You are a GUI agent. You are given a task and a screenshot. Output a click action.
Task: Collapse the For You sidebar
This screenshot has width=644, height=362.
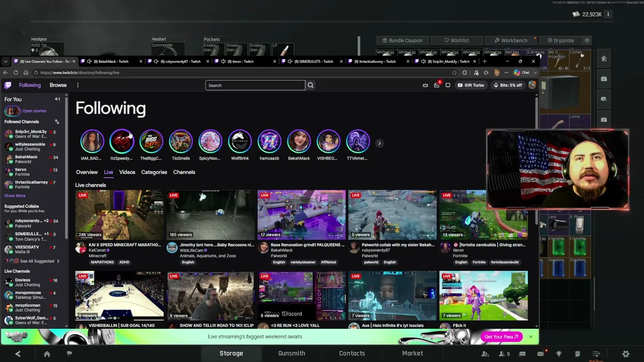pyautogui.click(x=57, y=99)
